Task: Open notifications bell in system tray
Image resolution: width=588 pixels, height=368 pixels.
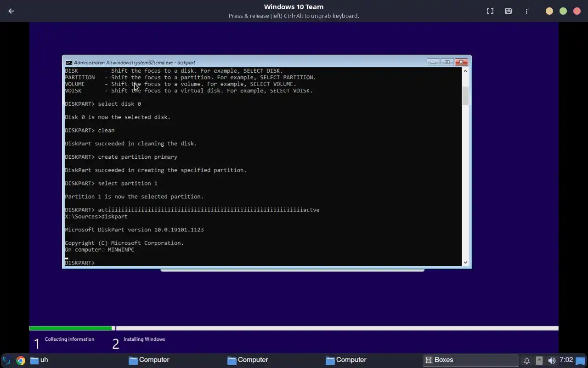Action: coord(526,361)
